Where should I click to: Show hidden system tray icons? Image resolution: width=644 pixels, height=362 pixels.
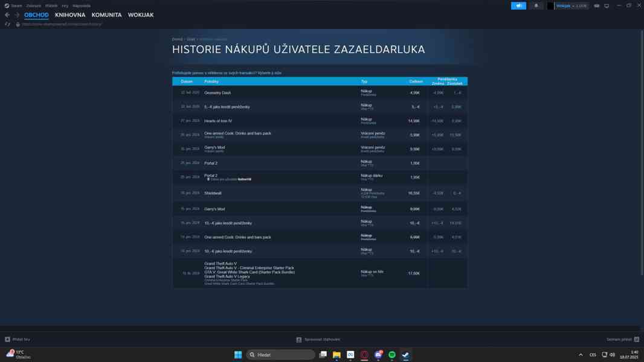pyautogui.click(x=581, y=355)
